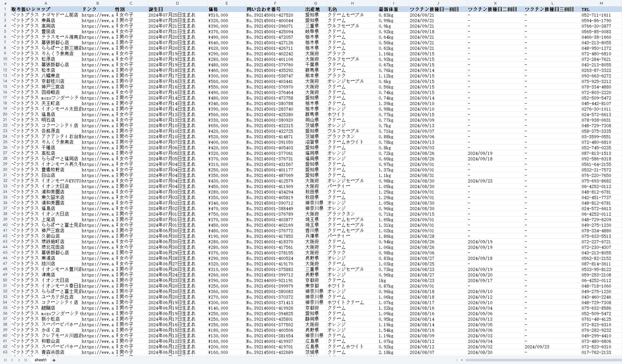Select birthplace cell 東京都

point(316,286)
